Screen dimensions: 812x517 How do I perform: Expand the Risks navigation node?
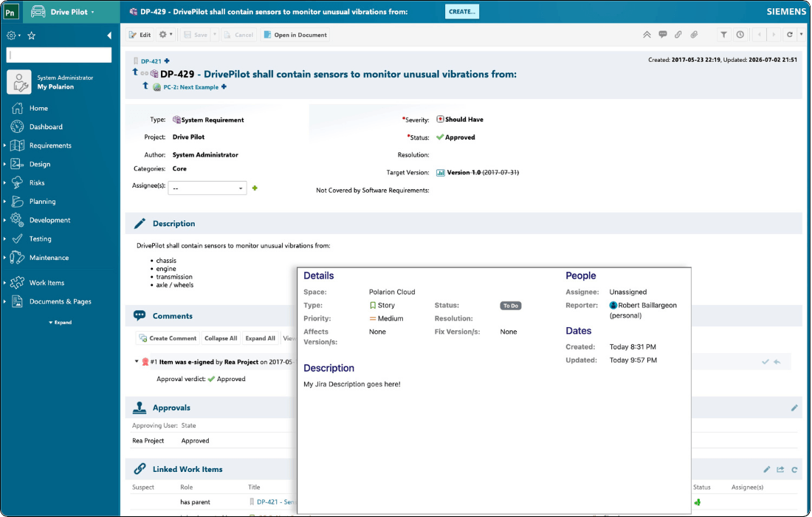click(x=4, y=183)
